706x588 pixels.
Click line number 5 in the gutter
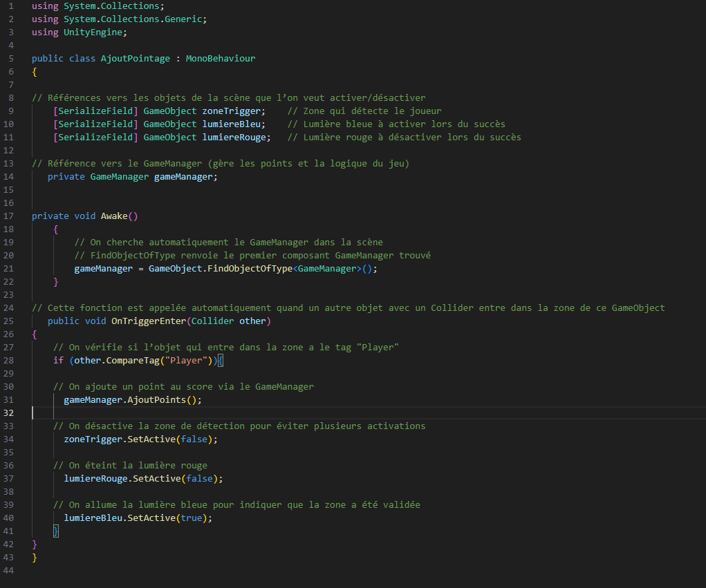point(10,58)
